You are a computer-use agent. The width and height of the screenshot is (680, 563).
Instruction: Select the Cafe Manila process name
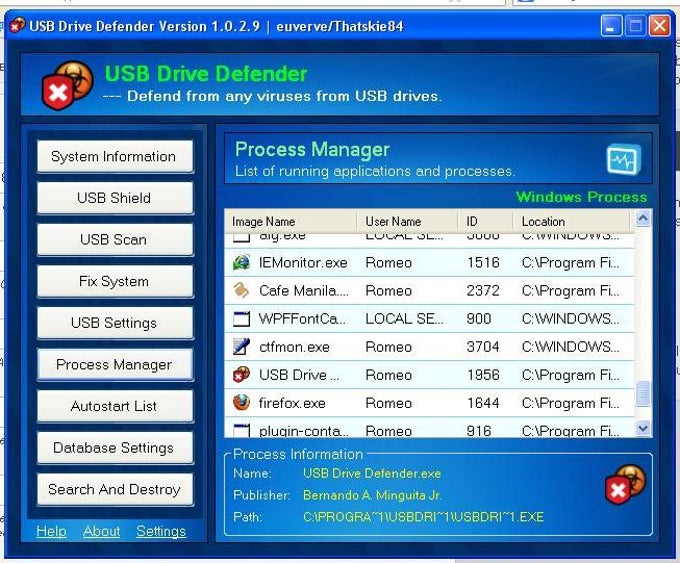[304, 291]
